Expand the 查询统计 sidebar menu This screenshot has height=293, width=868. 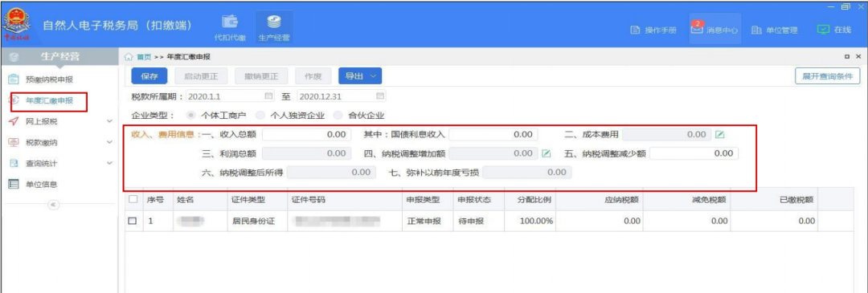click(109, 164)
